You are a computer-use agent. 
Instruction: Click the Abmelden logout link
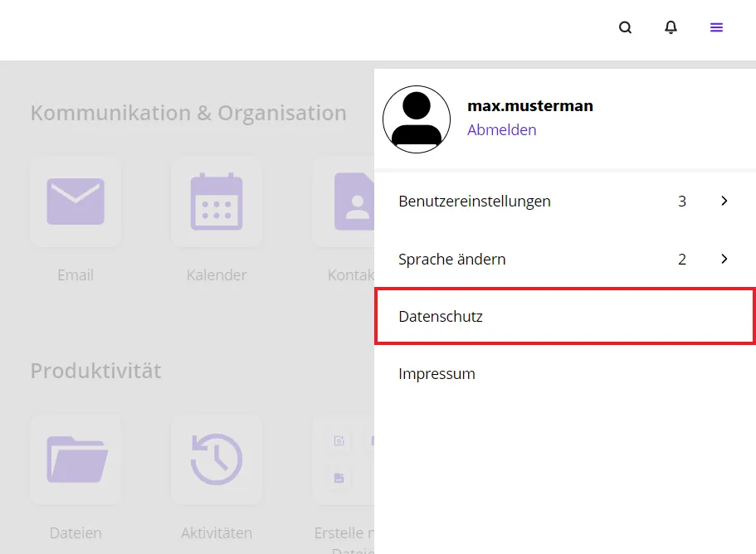pos(501,129)
